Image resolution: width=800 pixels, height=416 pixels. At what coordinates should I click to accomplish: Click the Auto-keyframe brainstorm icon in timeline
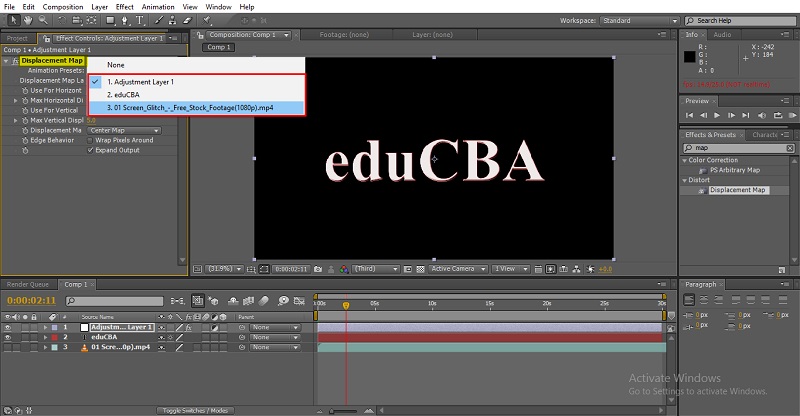(283, 301)
